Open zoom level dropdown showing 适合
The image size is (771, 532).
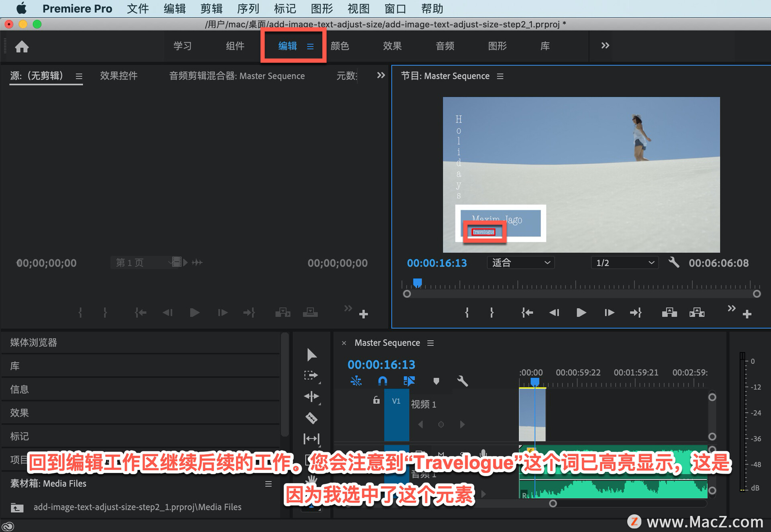(x=520, y=263)
